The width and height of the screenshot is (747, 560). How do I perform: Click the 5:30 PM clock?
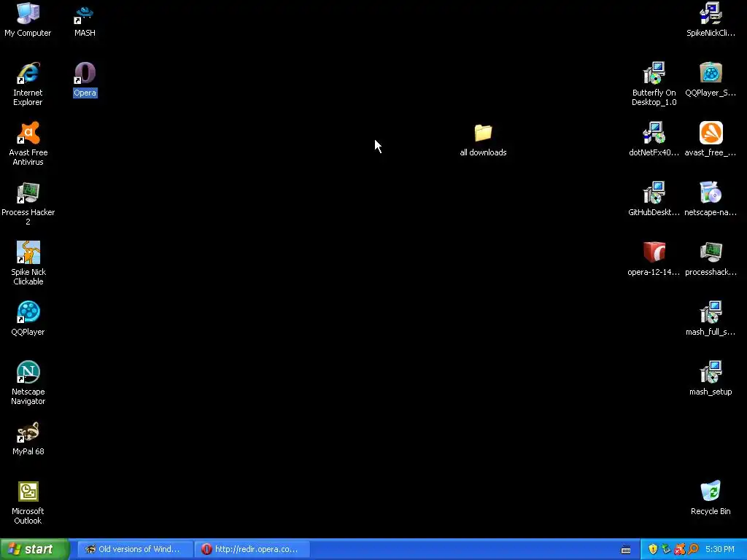[x=720, y=549]
